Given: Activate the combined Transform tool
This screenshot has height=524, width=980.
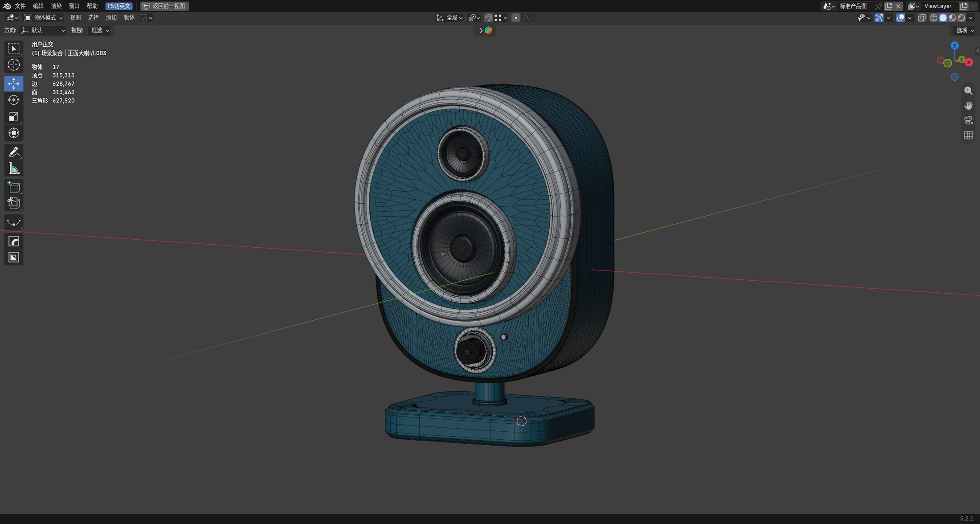Looking at the screenshot, I should click(x=13, y=133).
